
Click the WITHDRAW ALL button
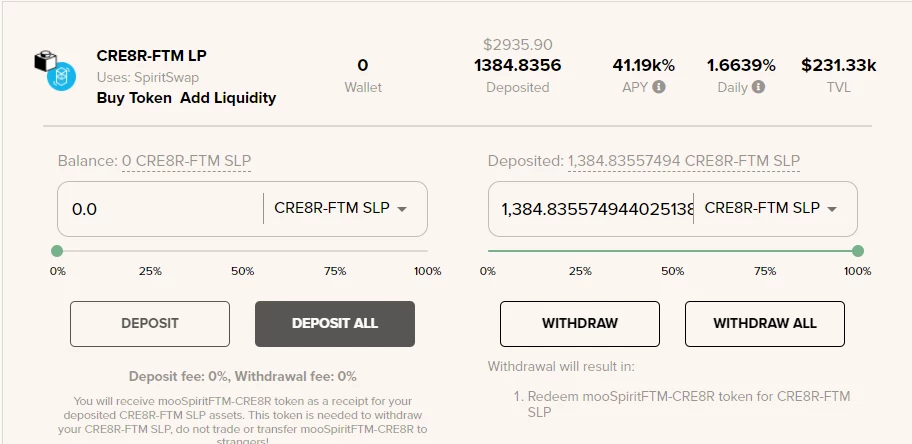(x=765, y=324)
